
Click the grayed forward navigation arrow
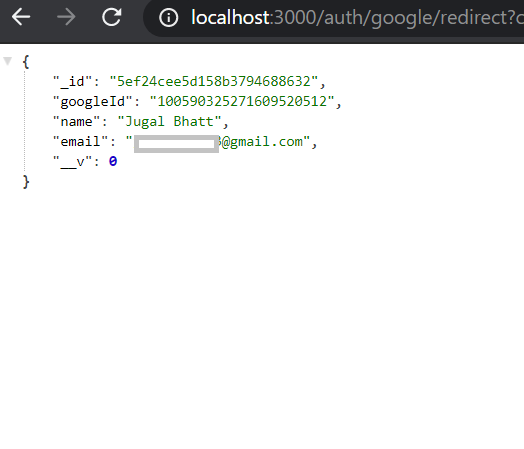pyautogui.click(x=66, y=17)
